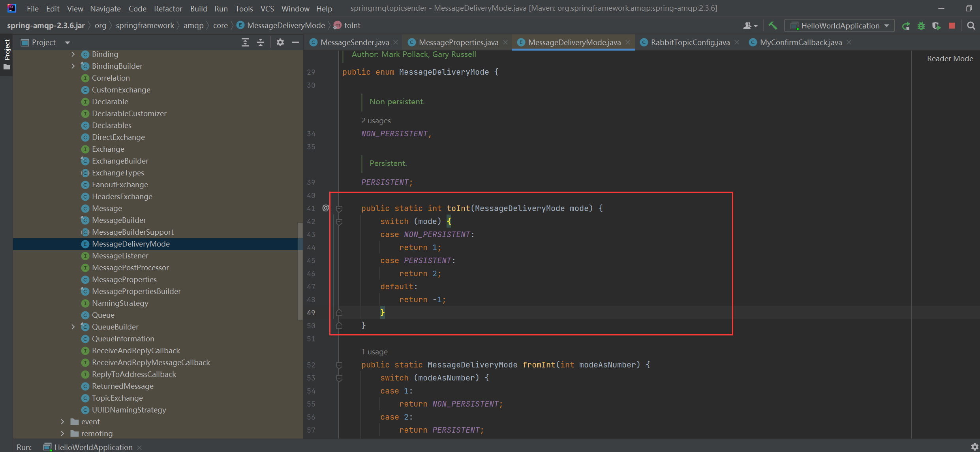Open the Refactor menu

coord(168,8)
